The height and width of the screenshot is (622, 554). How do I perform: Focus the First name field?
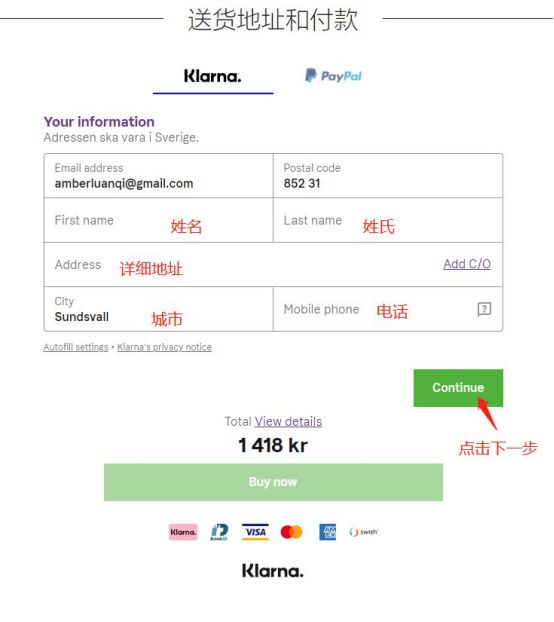click(x=159, y=220)
